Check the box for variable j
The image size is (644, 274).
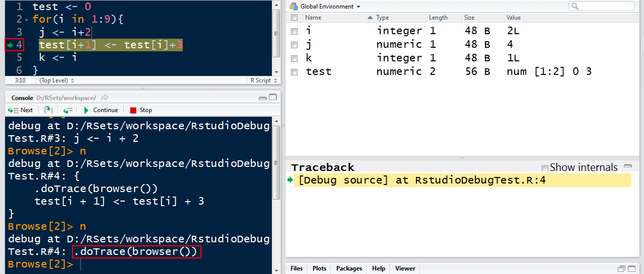click(295, 45)
